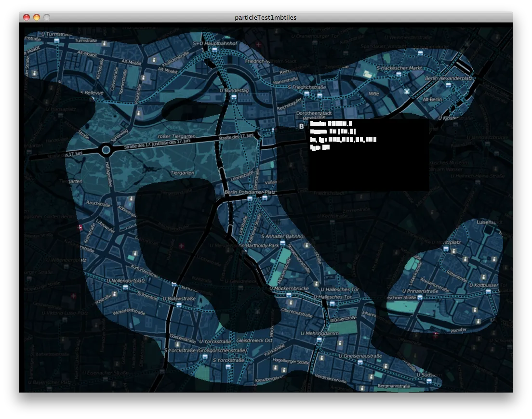
Task: Click the Invalidenstraße street label
Action: pos(176,59)
